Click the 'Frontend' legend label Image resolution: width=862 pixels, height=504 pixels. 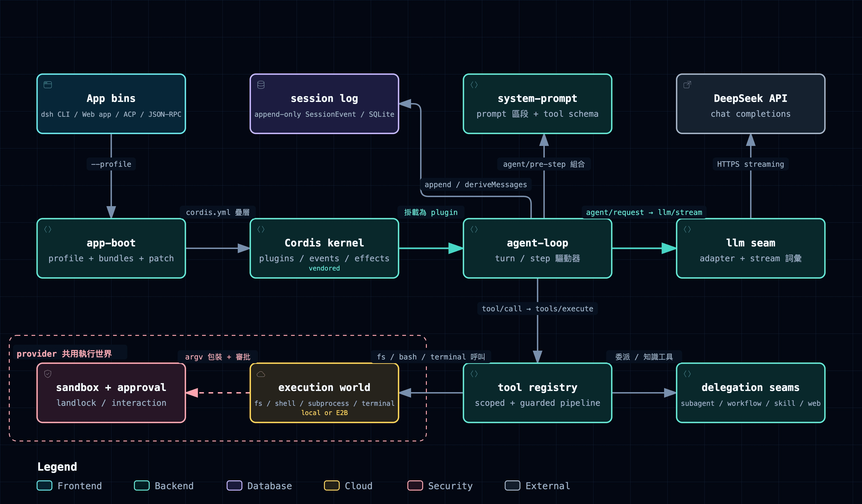[x=80, y=486]
